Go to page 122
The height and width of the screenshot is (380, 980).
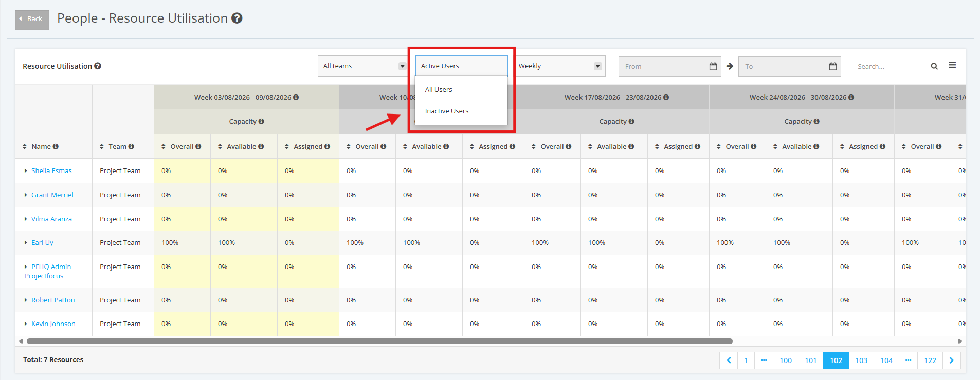point(930,360)
